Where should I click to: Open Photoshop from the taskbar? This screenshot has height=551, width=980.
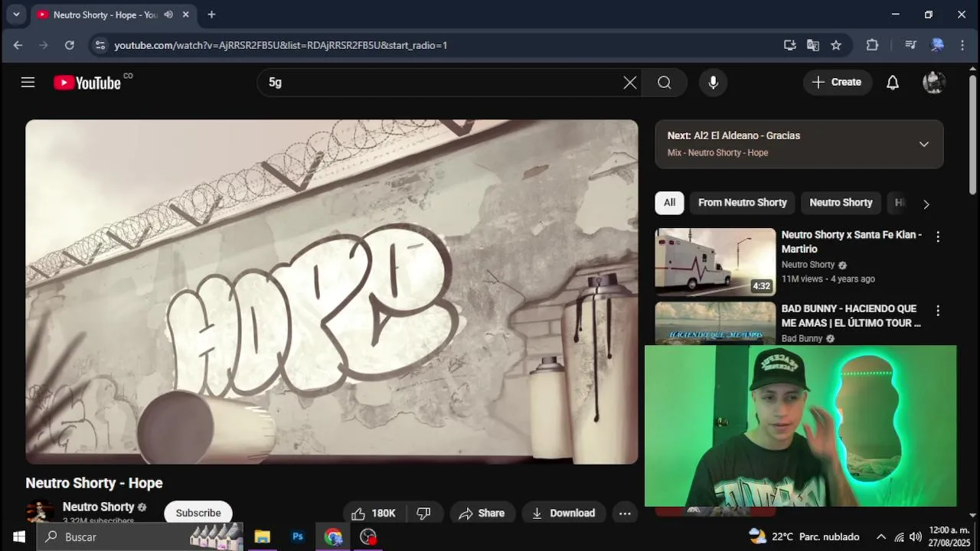pos(298,536)
